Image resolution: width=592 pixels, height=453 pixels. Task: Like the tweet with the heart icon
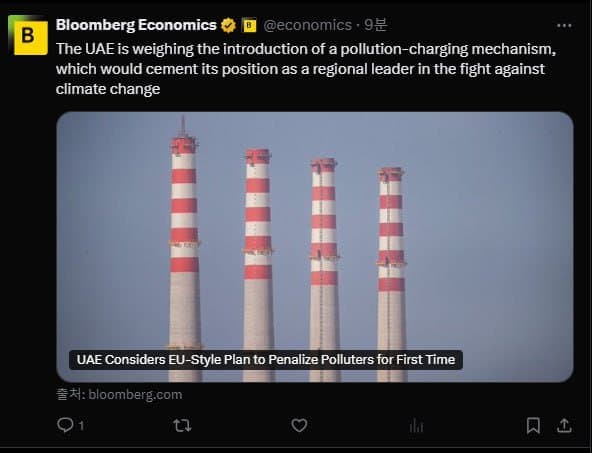(x=299, y=425)
